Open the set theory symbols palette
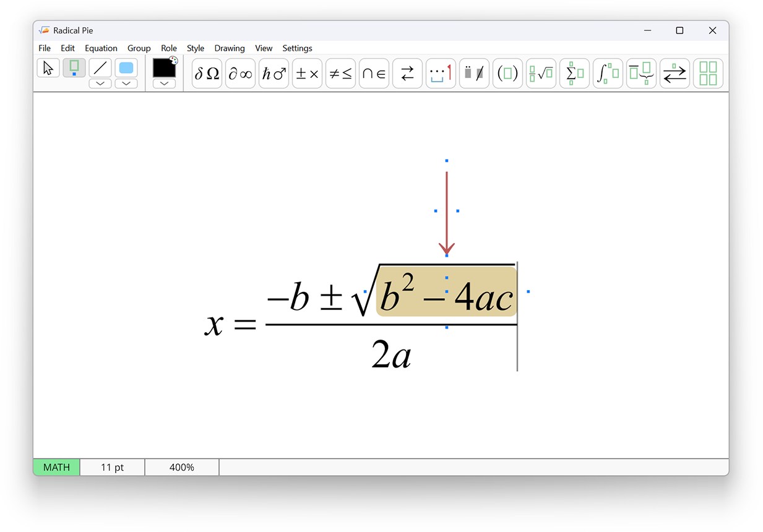This screenshot has width=763, height=532. point(374,73)
